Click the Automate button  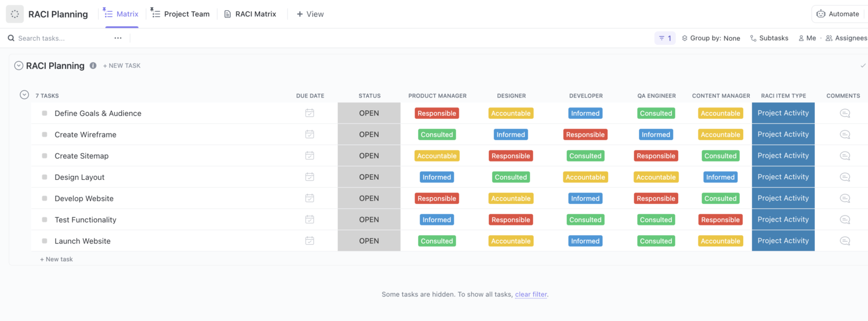coord(838,14)
